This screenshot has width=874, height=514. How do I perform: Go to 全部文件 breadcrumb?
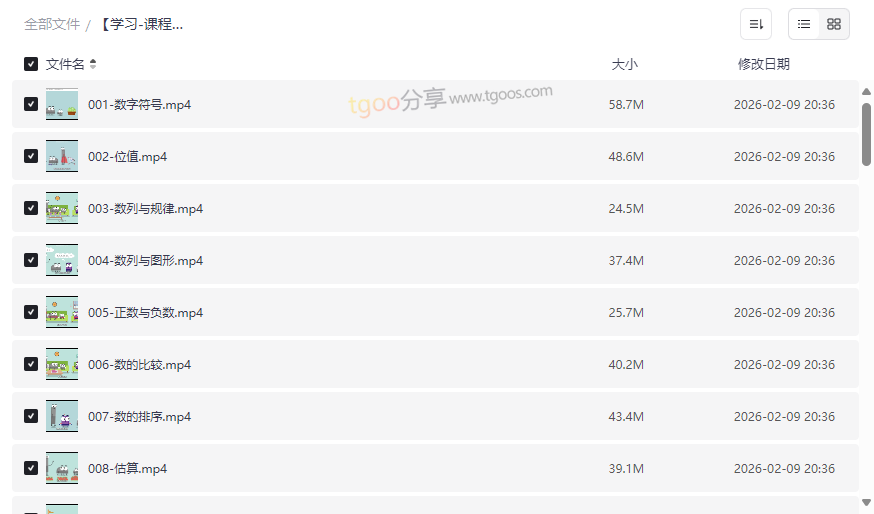pyautogui.click(x=52, y=24)
